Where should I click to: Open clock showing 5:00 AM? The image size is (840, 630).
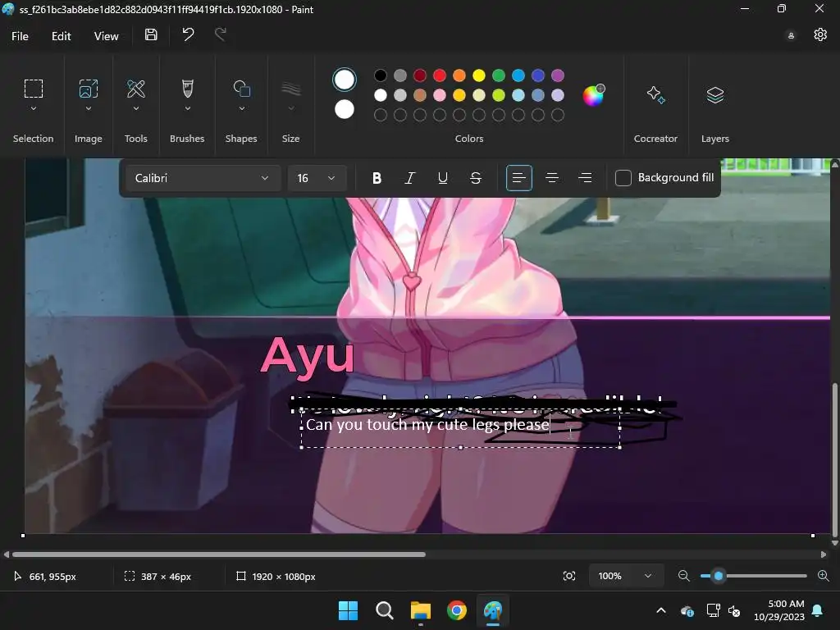(x=779, y=610)
